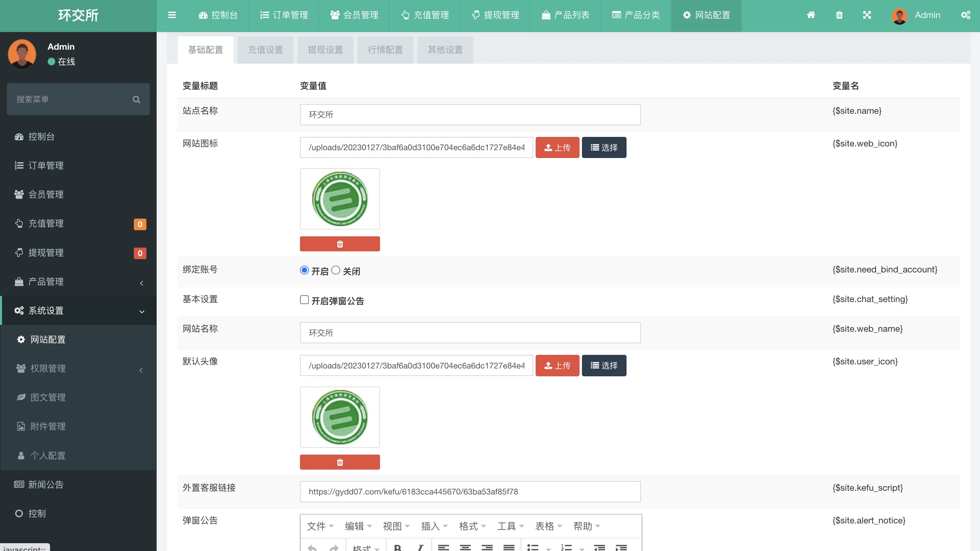The width and height of the screenshot is (980, 551).
Task: Enable the 开启弹窗公告 checkbox
Action: point(304,300)
